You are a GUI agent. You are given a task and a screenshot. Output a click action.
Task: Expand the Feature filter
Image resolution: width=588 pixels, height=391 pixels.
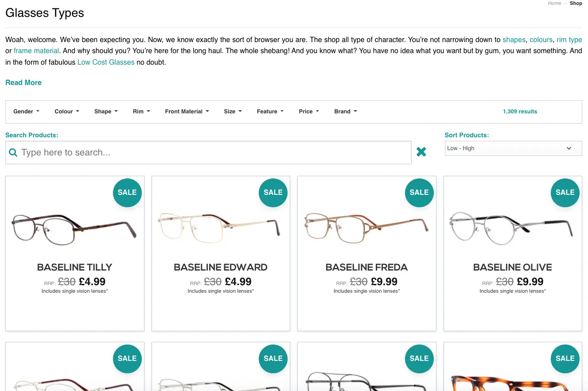[x=270, y=112]
